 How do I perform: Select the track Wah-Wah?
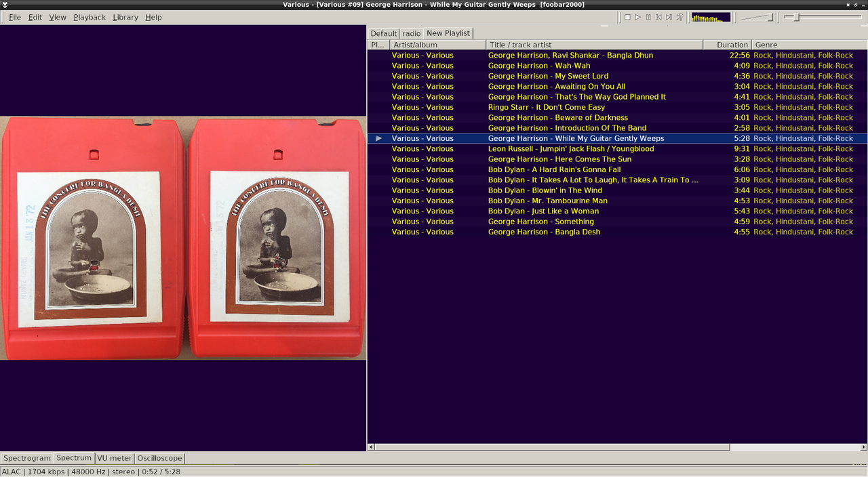point(618,66)
